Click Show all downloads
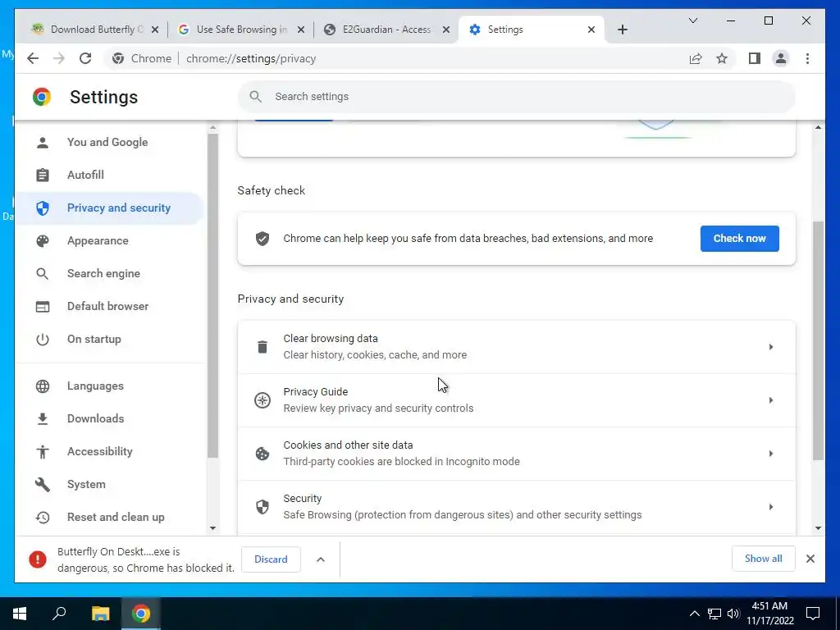The image size is (840, 630). (x=764, y=559)
